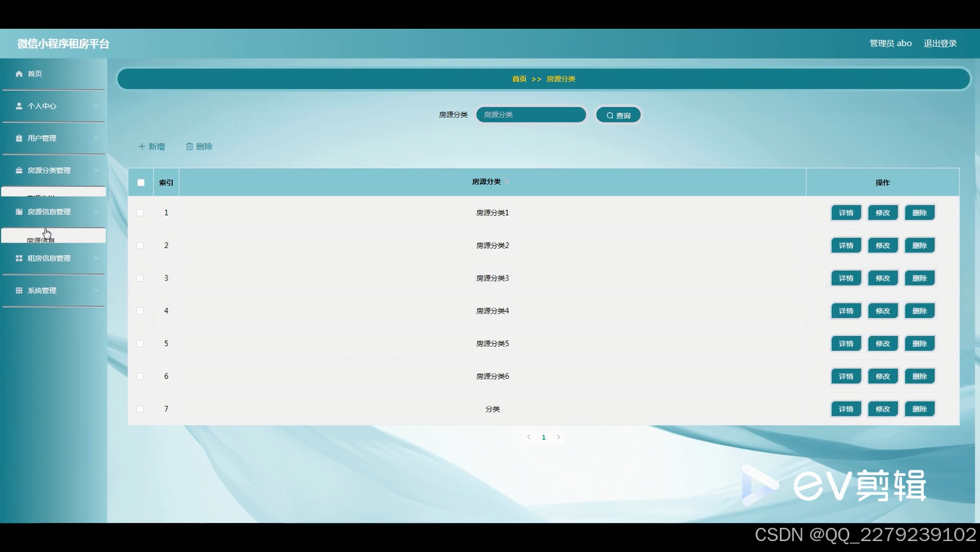Click the grid icon beside 系统管理
The width and height of the screenshot is (980, 552).
tap(19, 290)
